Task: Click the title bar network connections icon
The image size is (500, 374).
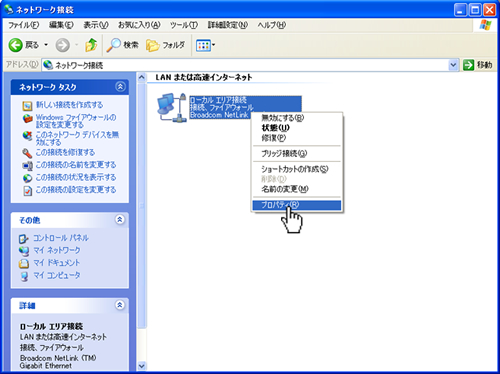Action: pyautogui.click(x=9, y=9)
